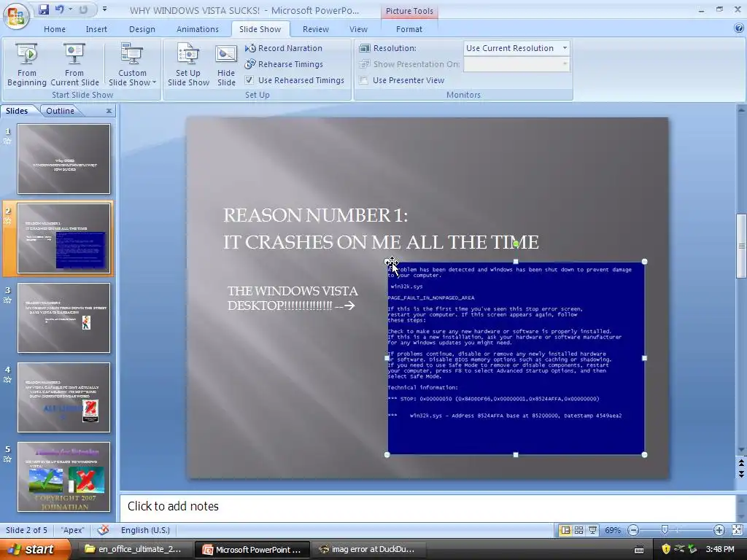Image resolution: width=747 pixels, height=560 pixels.
Task: Click Record Narration
Action: tap(284, 48)
